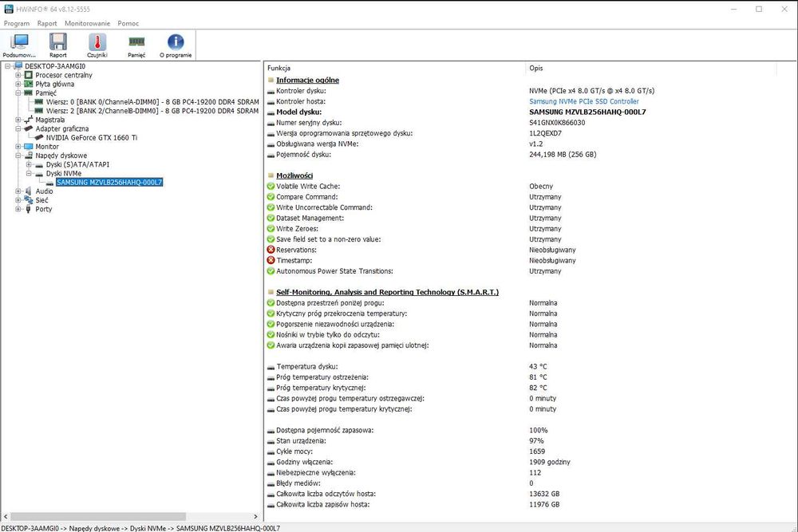Collapse the Adapter graficzna node
The image size is (798, 532).
point(18,128)
